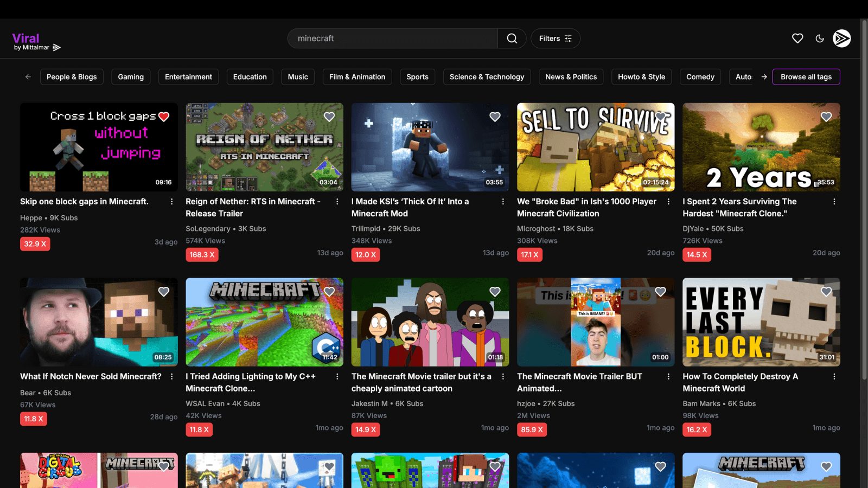Click the 85.9 X viral score badge
The height and width of the screenshot is (488, 868).
point(532,429)
